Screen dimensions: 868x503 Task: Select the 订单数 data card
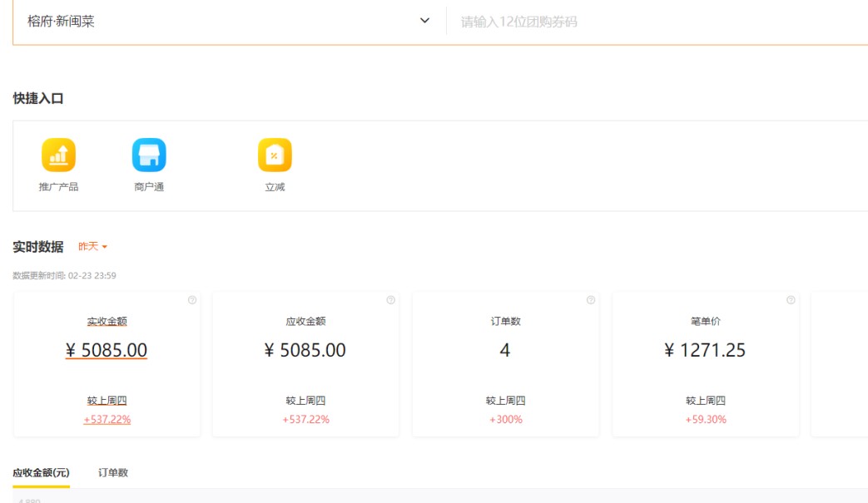(x=505, y=366)
